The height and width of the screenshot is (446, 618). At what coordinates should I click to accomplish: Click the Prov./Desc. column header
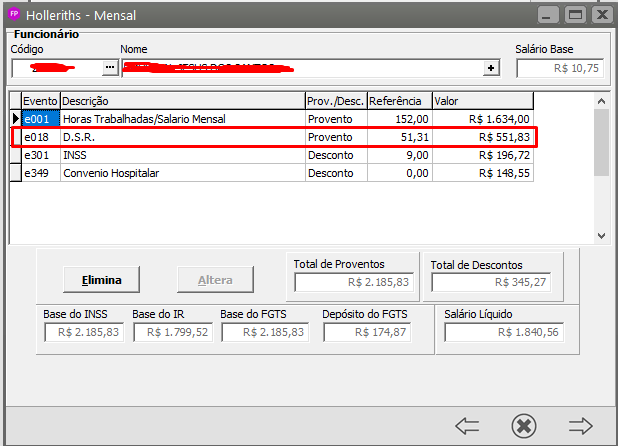tap(335, 101)
